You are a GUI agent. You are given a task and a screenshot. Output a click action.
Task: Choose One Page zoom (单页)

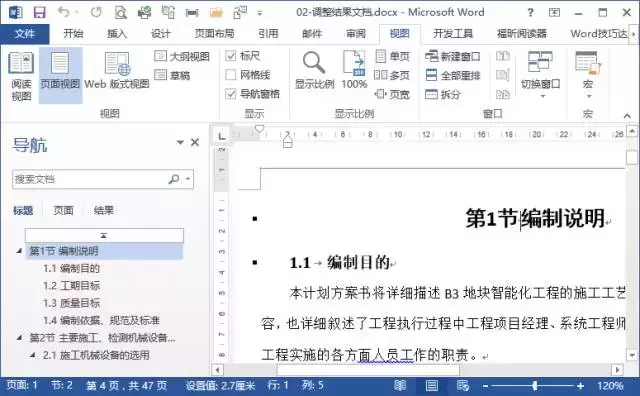(392, 56)
